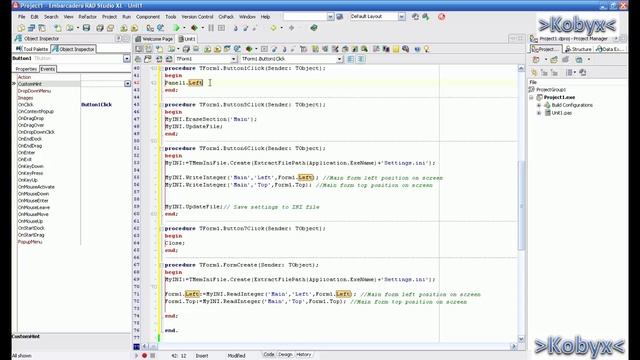Viewport: 640px width, 360px height.
Task: Click first icon left of TForm1 combo
Action: tap(139, 59)
